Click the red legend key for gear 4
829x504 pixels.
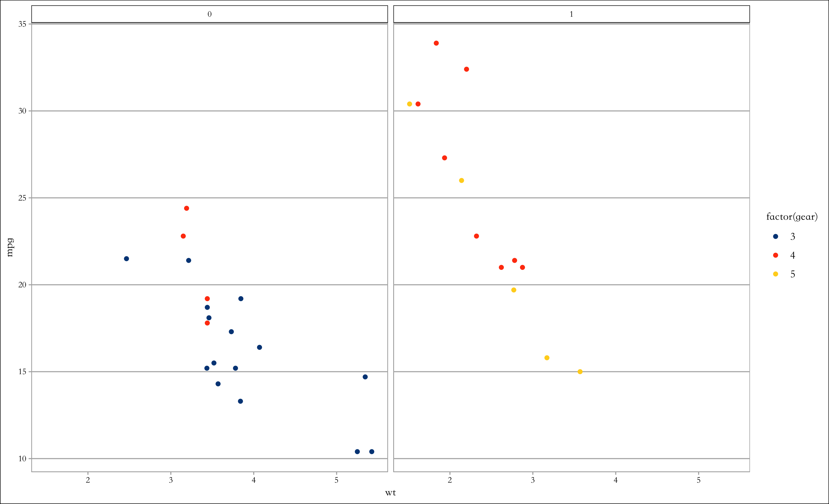coord(776,255)
